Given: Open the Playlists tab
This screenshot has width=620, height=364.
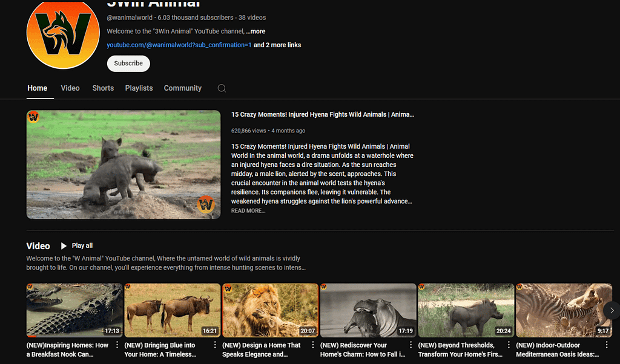Looking at the screenshot, I should (139, 88).
